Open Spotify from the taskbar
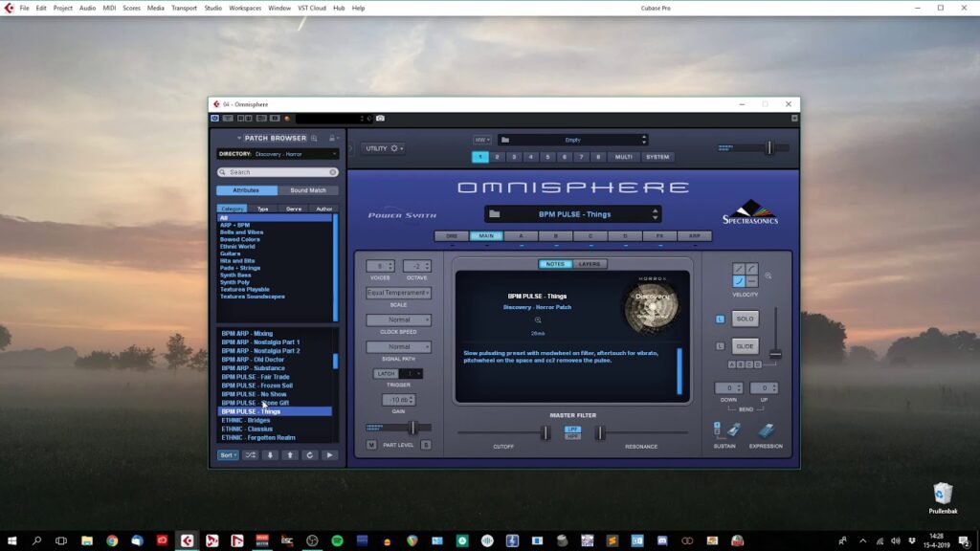Screen dimensions: 980x551 click(337, 540)
